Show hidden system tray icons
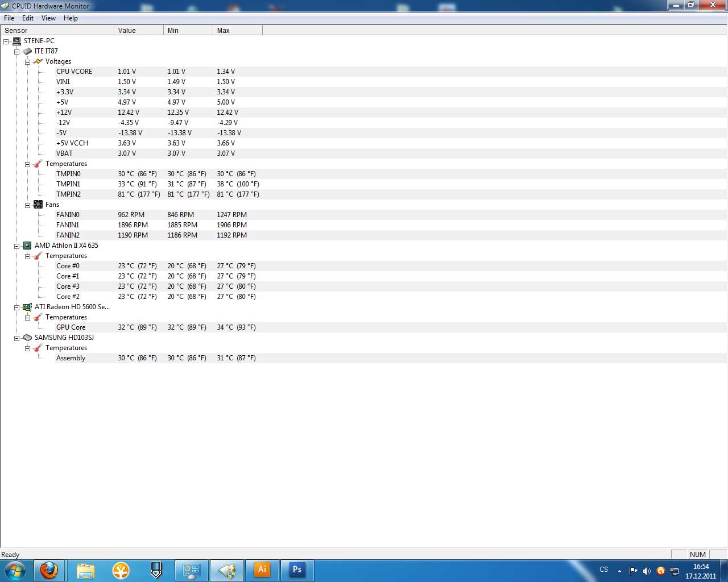728x582 pixels. [x=619, y=571]
